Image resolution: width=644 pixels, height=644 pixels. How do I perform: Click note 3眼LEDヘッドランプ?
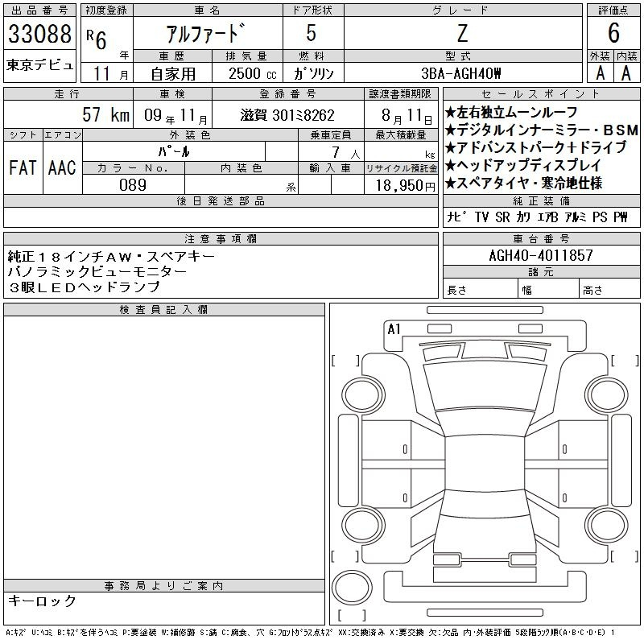[85, 287]
